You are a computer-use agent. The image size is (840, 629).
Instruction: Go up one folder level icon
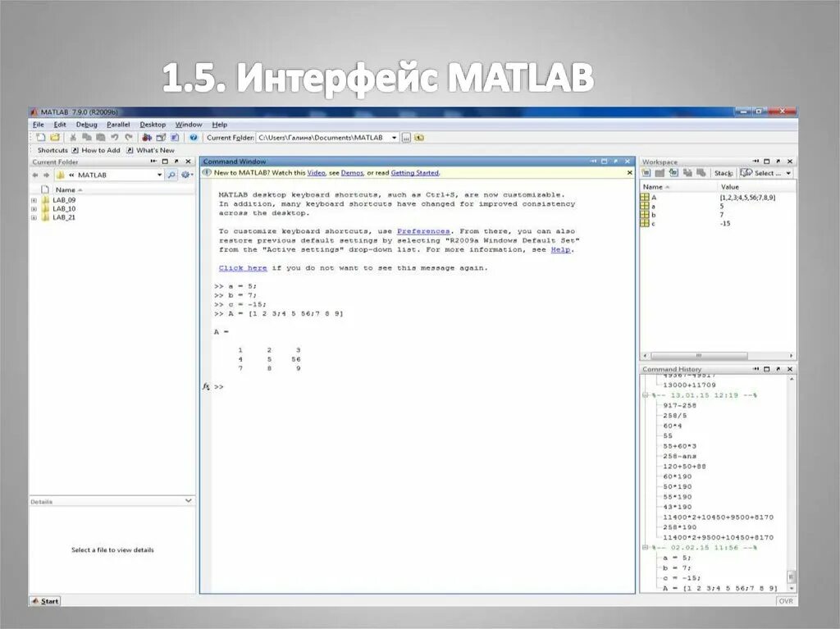[419, 138]
